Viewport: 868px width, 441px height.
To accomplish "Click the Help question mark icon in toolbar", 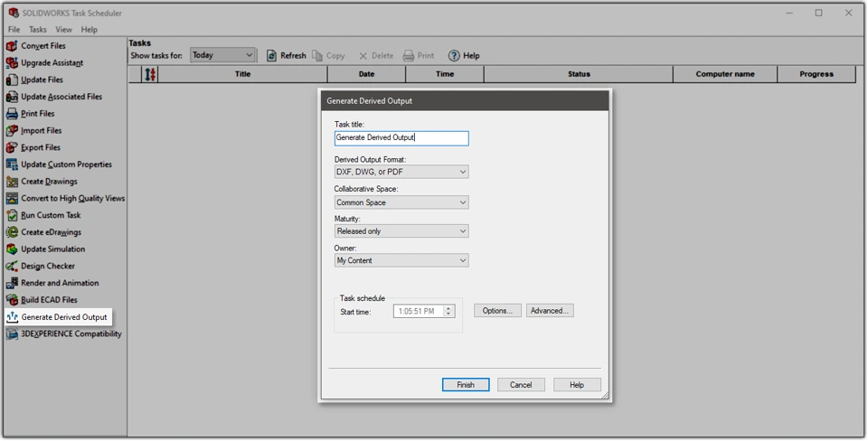I will [454, 55].
